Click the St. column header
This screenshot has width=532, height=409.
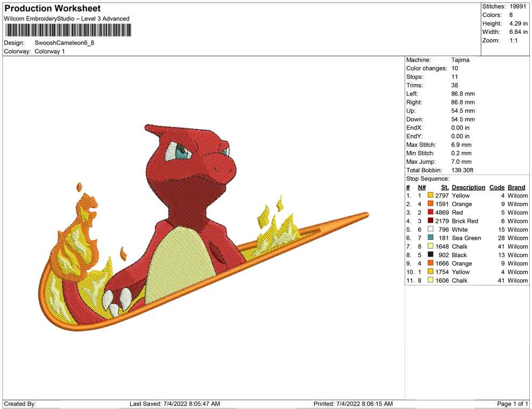(x=445, y=187)
